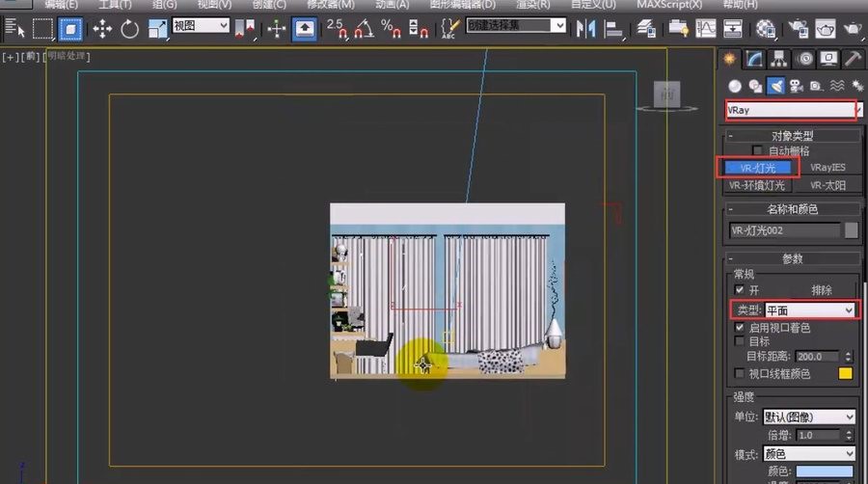Open the Schematic View icon
Viewport: 868px width, 484px height.
732,28
